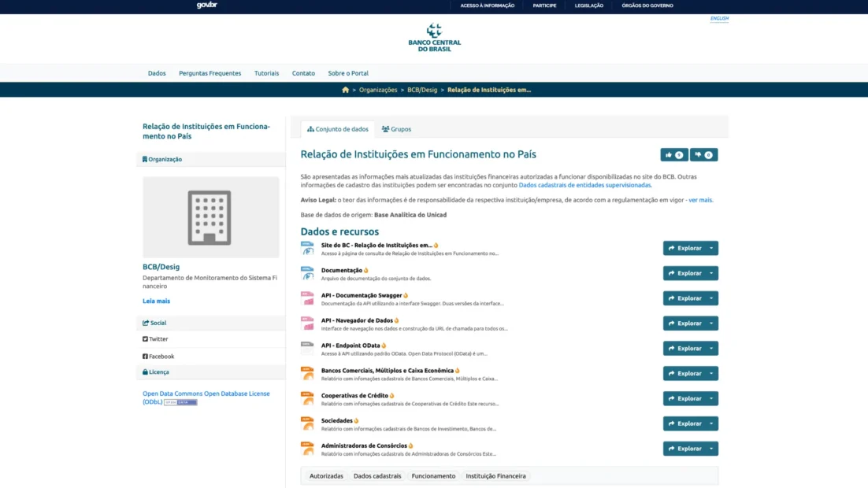Click the API Navegador de Dados file icon
This screenshot has height=488, width=868.
pyautogui.click(x=307, y=323)
